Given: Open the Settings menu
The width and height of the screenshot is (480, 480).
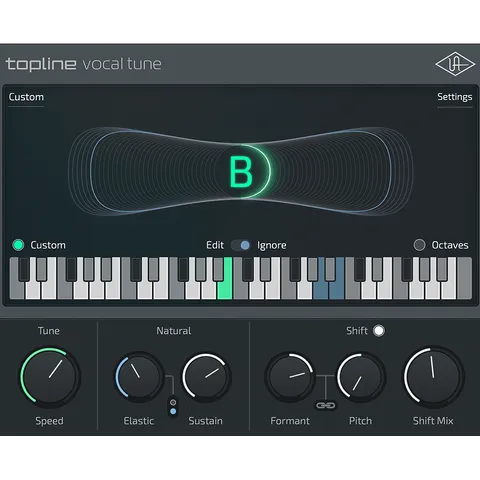Looking at the screenshot, I should pyautogui.click(x=455, y=97).
